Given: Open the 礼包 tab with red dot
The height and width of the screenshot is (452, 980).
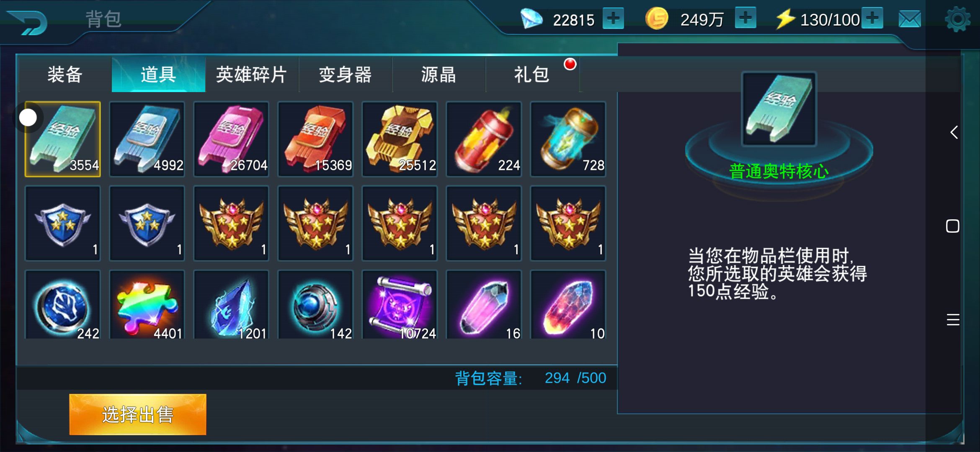Looking at the screenshot, I should pyautogui.click(x=532, y=74).
